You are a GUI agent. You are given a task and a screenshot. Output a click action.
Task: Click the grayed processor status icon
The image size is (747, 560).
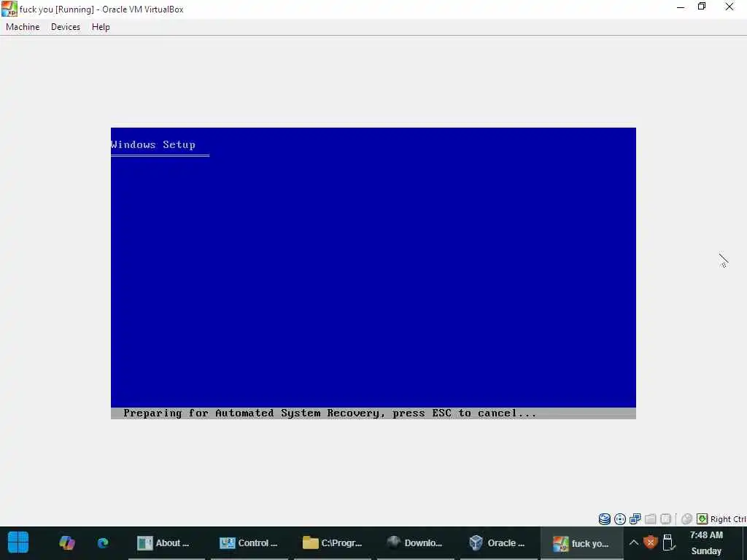[x=665, y=519]
